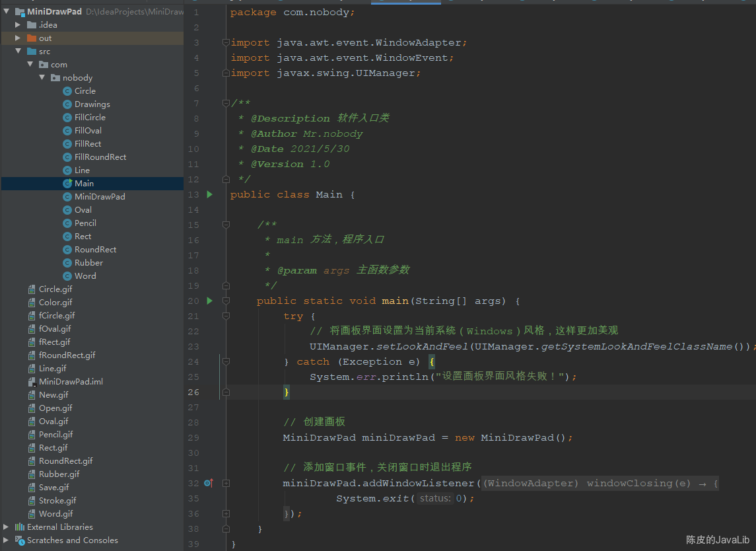Click the Circle.gif file icon

pyautogui.click(x=32, y=289)
